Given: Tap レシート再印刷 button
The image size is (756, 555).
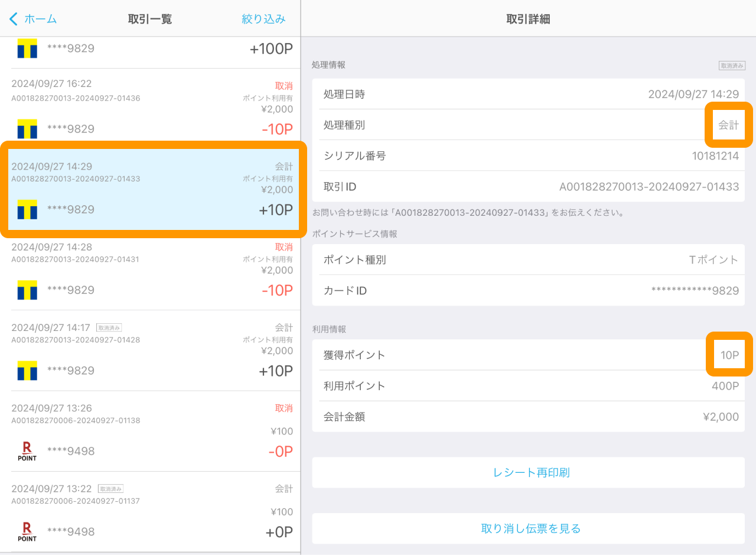Looking at the screenshot, I should (528, 473).
